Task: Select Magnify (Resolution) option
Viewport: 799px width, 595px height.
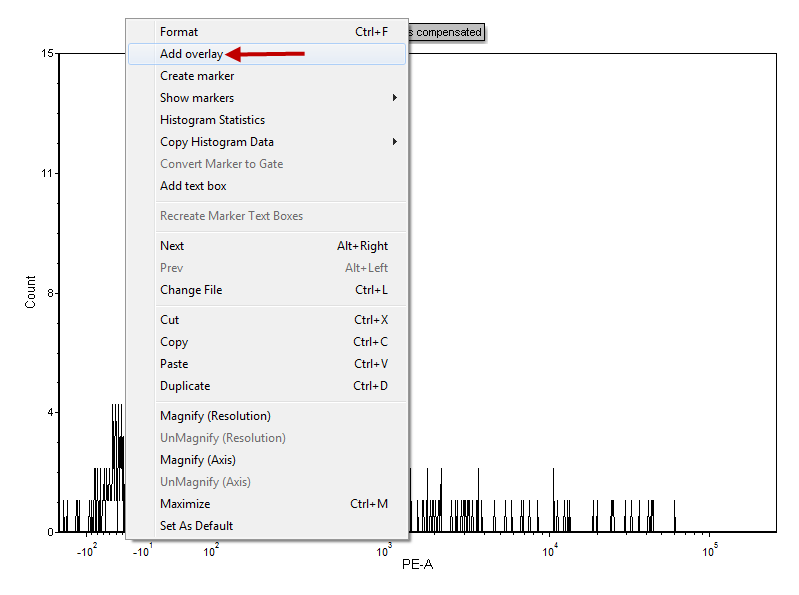Action: click(215, 416)
